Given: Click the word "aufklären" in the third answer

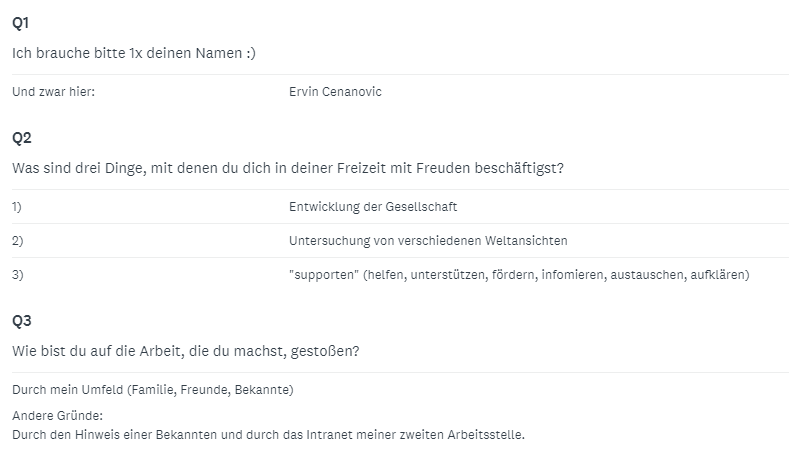Looking at the screenshot, I should coord(716,274).
